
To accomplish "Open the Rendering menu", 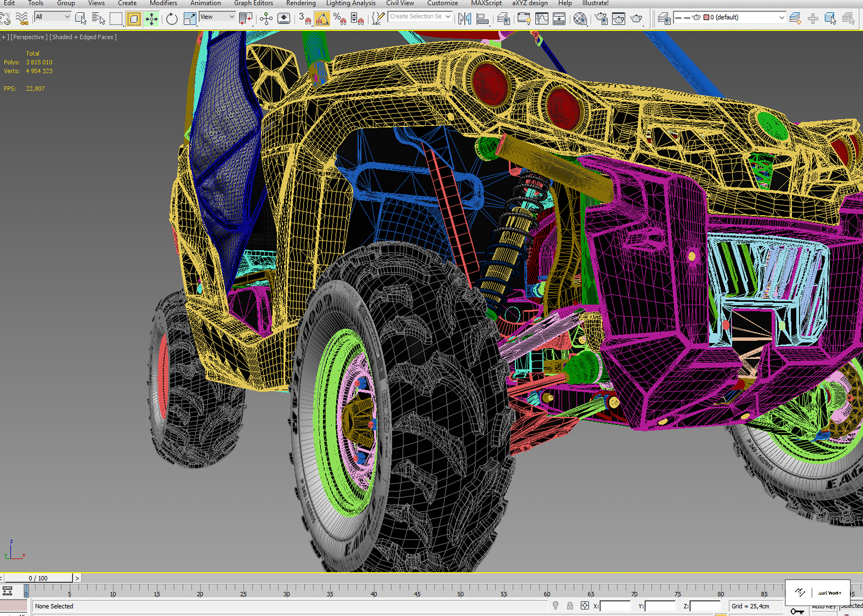I will tap(301, 3).
